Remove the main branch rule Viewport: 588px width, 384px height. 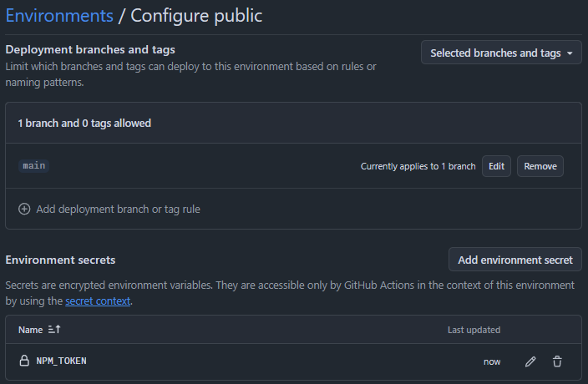pyautogui.click(x=540, y=166)
